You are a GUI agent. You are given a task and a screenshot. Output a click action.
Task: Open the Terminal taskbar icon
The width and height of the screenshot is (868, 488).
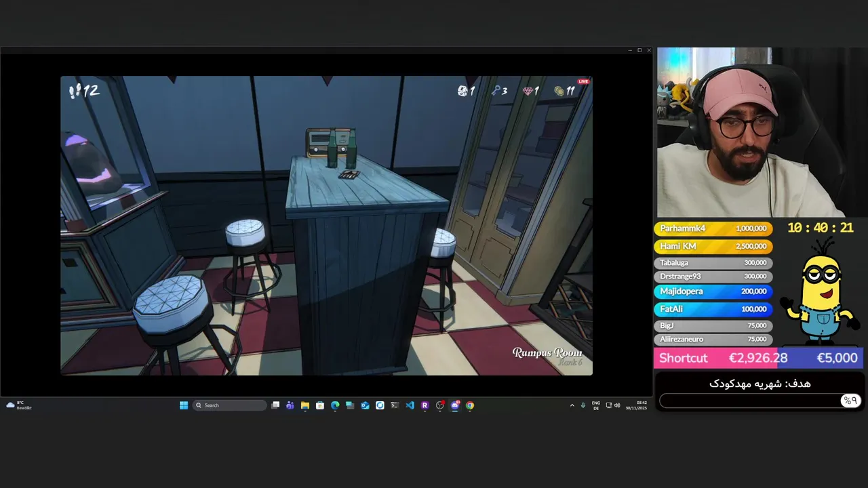pyautogui.click(x=395, y=405)
